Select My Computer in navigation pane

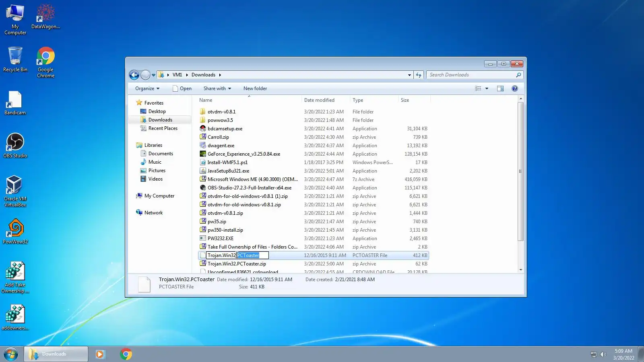coord(155,196)
